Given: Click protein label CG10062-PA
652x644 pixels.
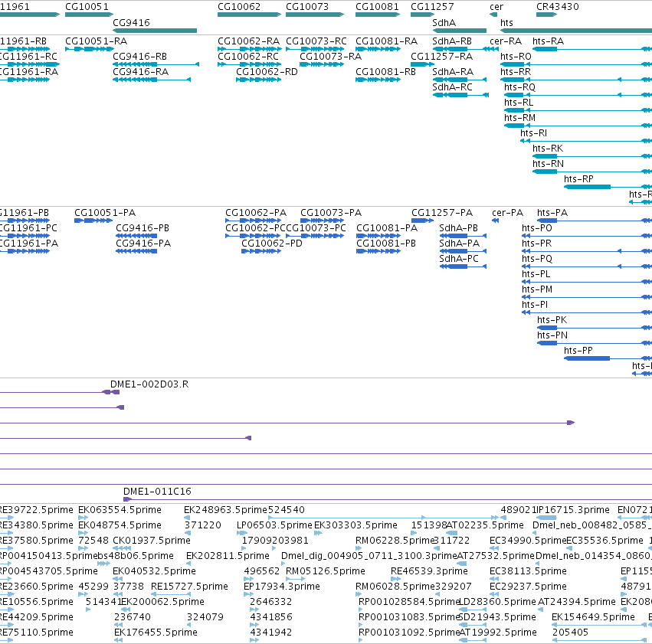Looking at the screenshot, I should click(256, 213).
